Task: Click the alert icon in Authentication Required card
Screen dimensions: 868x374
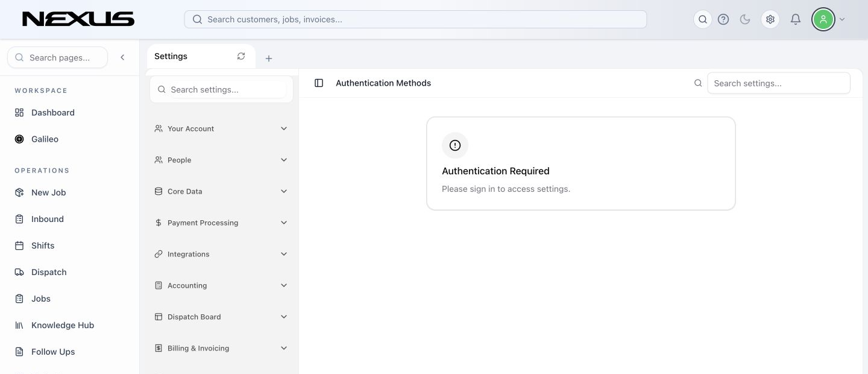Action: point(455,145)
